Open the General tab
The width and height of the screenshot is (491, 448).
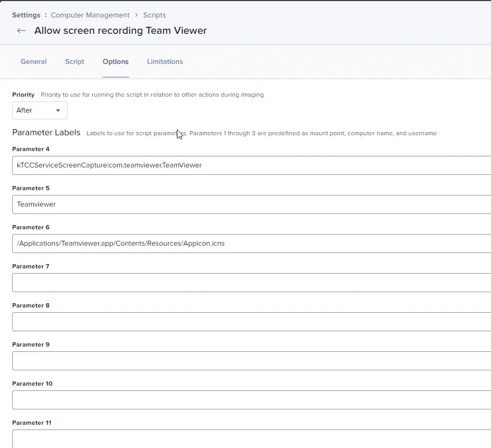(33, 61)
